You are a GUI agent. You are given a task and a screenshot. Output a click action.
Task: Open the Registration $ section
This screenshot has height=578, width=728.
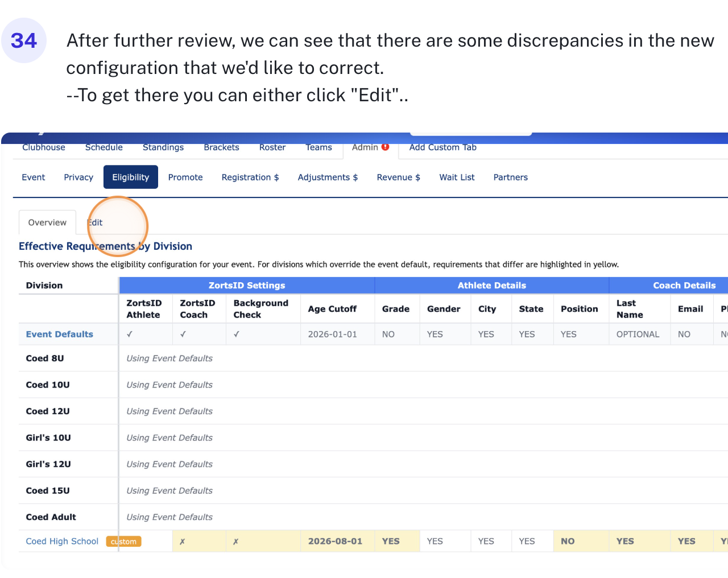pyautogui.click(x=250, y=177)
